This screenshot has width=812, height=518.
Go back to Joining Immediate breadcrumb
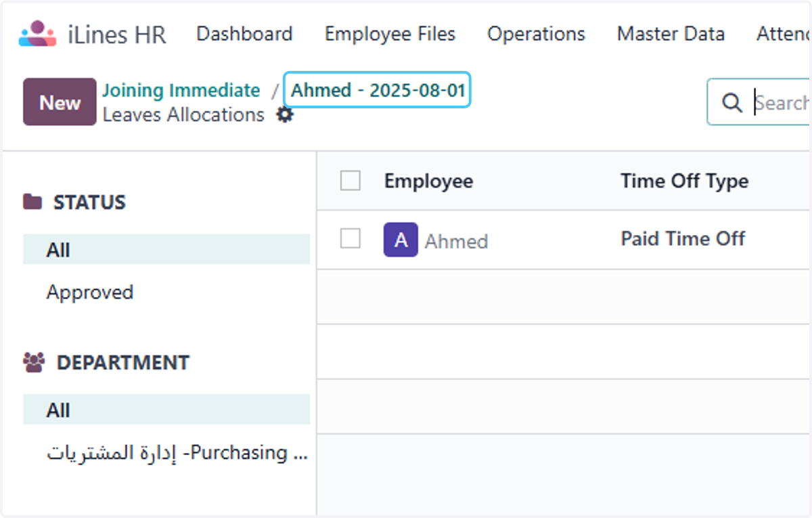pyautogui.click(x=181, y=90)
